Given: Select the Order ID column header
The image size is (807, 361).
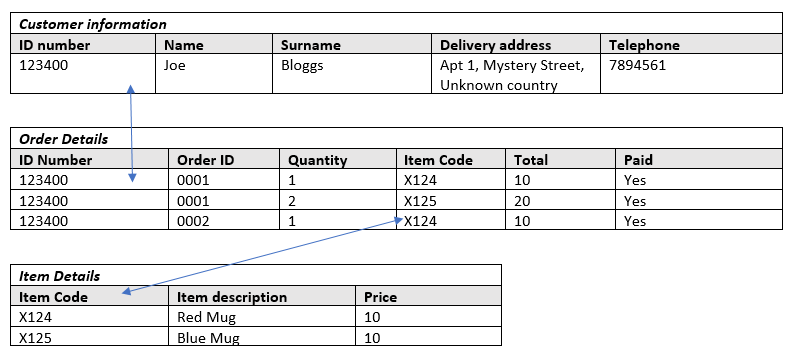Looking at the screenshot, I should click(x=224, y=159).
